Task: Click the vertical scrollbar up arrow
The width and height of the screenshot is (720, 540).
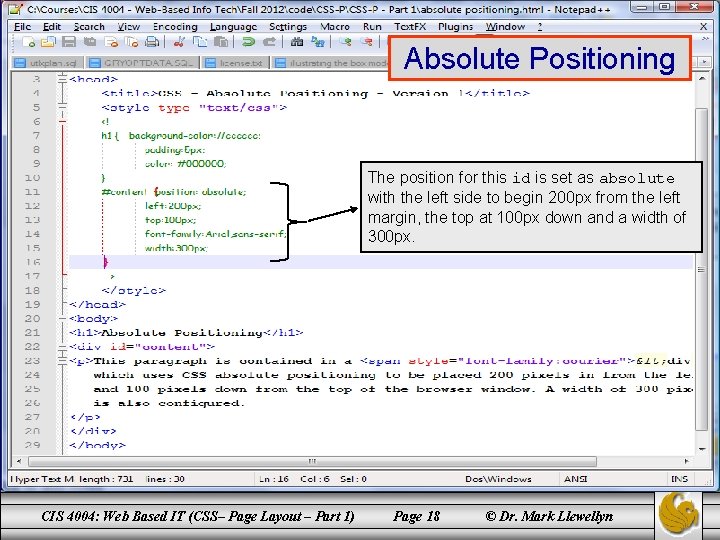Action: (x=702, y=79)
